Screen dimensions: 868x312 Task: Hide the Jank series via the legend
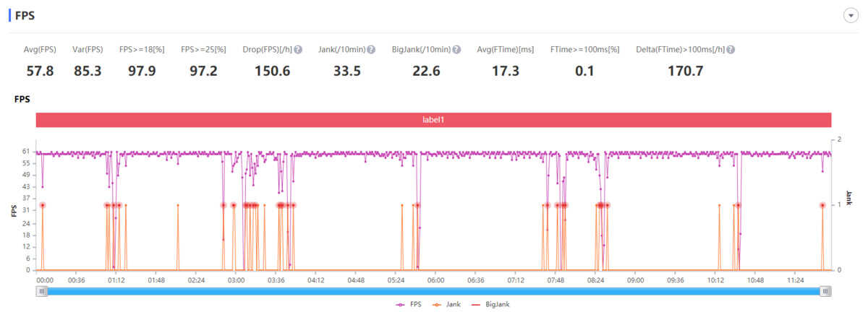point(446,305)
